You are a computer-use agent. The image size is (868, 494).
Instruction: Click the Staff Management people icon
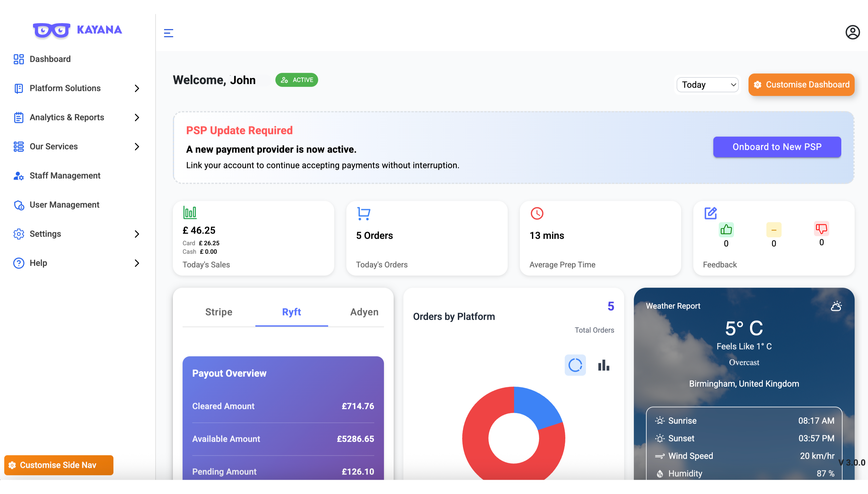19,176
